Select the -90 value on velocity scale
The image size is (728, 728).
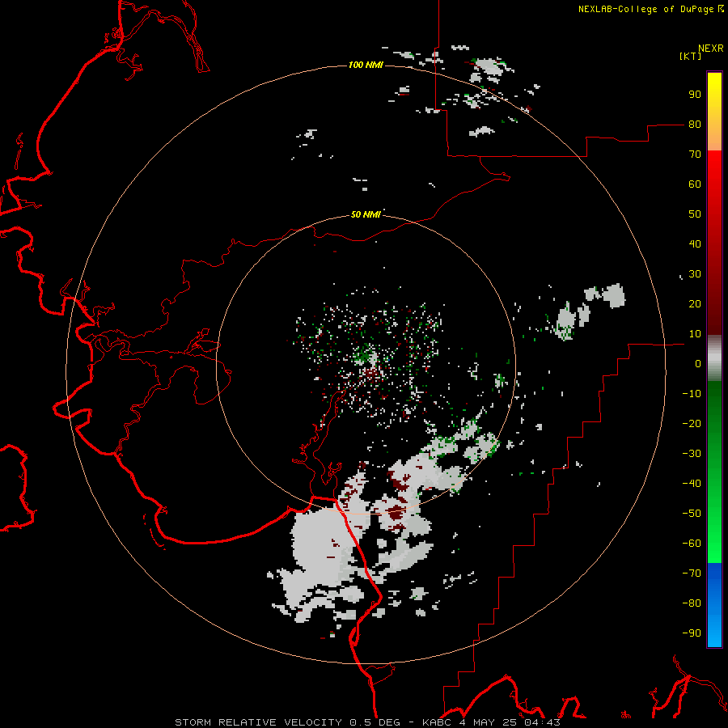coord(692,633)
